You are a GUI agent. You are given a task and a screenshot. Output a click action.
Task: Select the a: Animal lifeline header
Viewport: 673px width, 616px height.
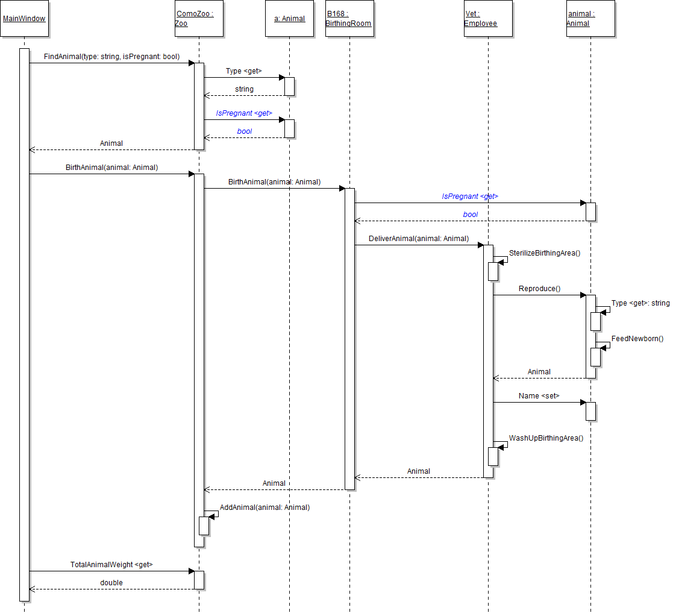pyautogui.click(x=289, y=19)
